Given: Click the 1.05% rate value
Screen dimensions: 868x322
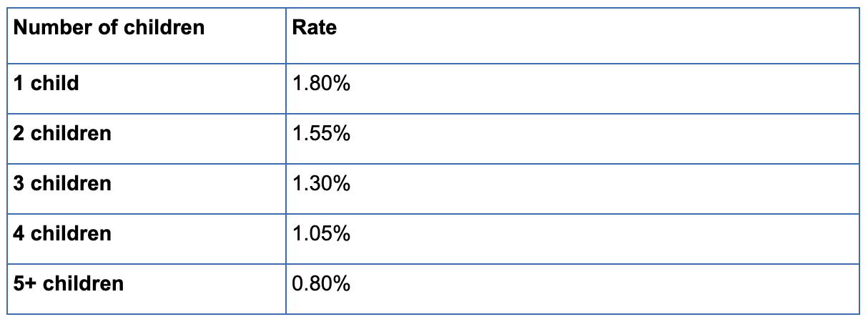Looking at the screenshot, I should click(322, 234).
